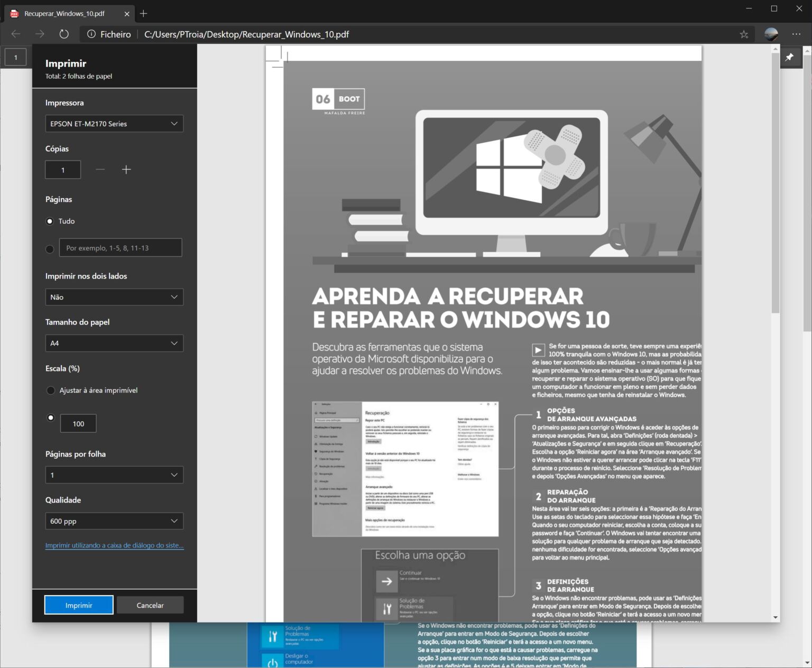This screenshot has width=812, height=668.
Task: Add the page to favorites with star icon
Action: click(x=744, y=34)
